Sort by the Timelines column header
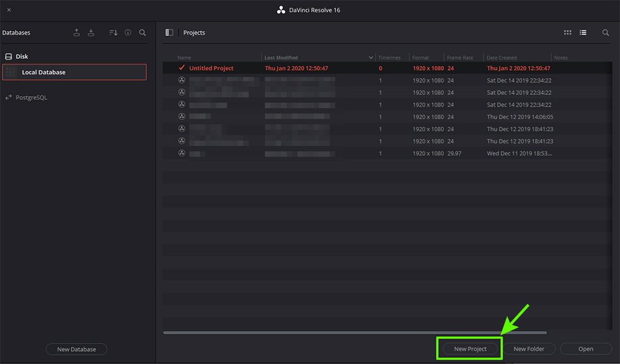Viewport: 620px width, 364px height. (x=389, y=58)
